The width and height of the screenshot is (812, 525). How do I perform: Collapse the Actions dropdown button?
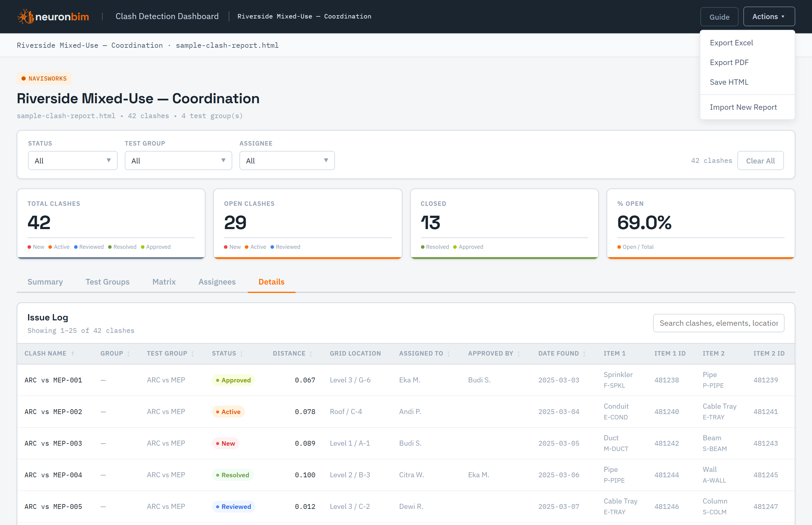tap(769, 16)
